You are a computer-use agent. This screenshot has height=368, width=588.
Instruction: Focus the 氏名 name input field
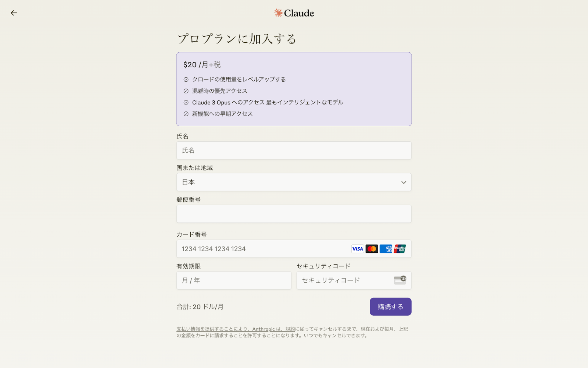pos(294,151)
